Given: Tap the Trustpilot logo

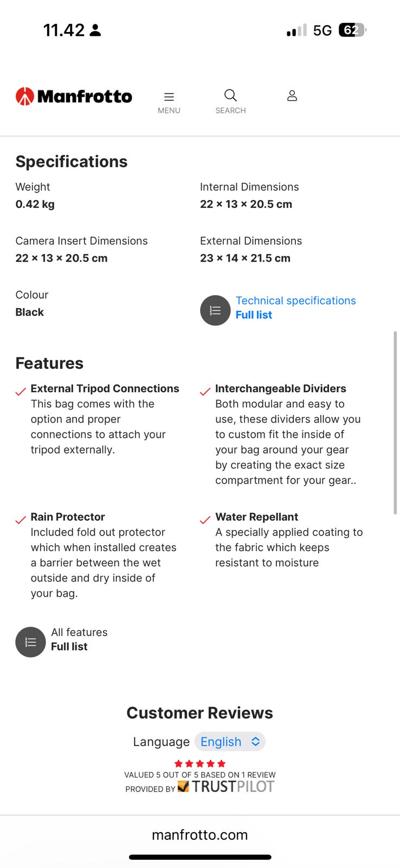Looking at the screenshot, I should click(226, 787).
